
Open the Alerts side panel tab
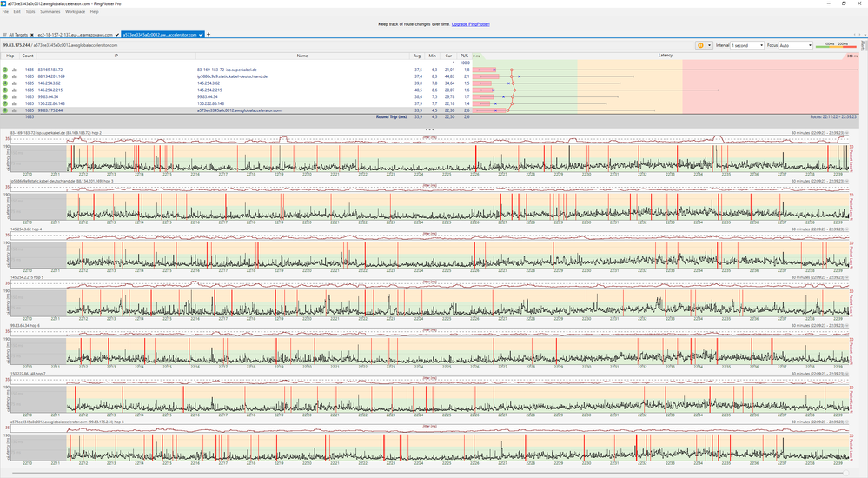click(x=863, y=45)
